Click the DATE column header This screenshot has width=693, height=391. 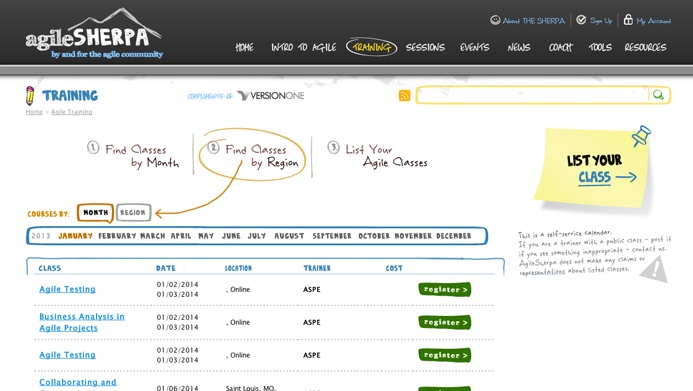pyautogui.click(x=166, y=268)
